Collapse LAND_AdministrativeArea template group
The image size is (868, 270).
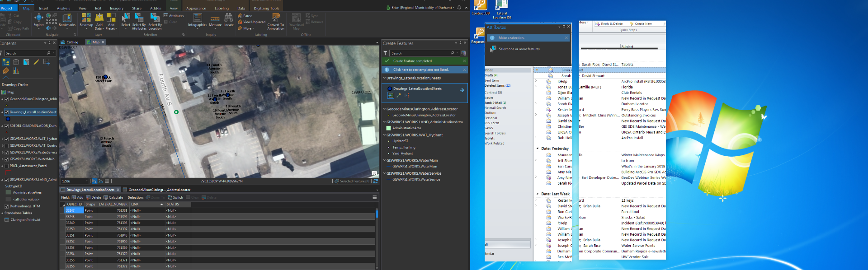[x=384, y=122]
